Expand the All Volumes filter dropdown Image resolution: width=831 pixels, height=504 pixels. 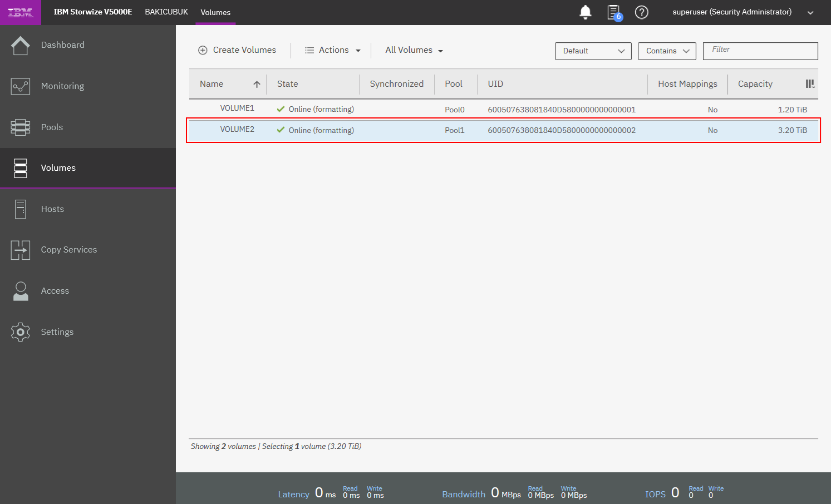[414, 50]
